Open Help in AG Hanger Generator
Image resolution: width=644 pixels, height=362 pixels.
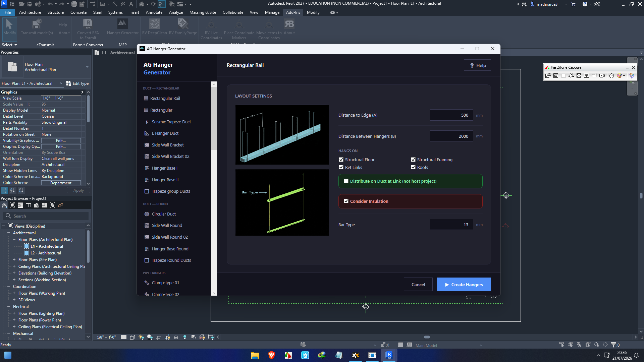(x=478, y=65)
